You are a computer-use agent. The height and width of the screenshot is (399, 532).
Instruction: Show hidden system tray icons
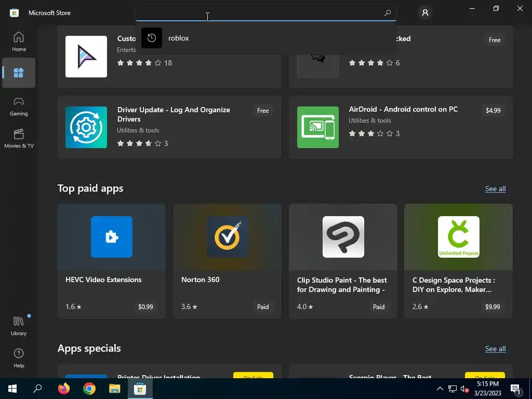click(x=440, y=389)
